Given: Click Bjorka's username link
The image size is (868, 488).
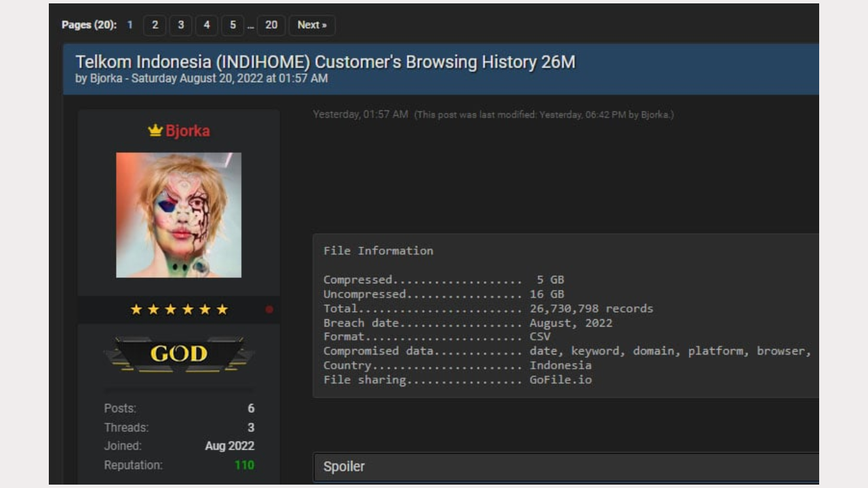Looking at the screenshot, I should tap(189, 131).
